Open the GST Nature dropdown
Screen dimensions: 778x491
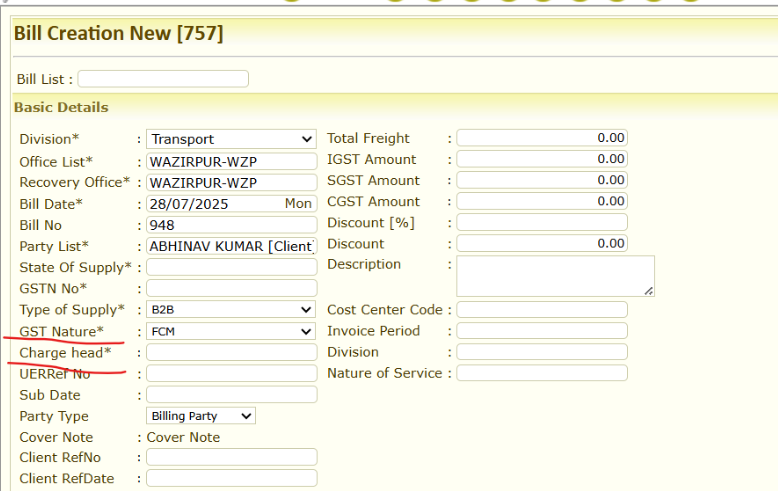pyautogui.click(x=231, y=331)
